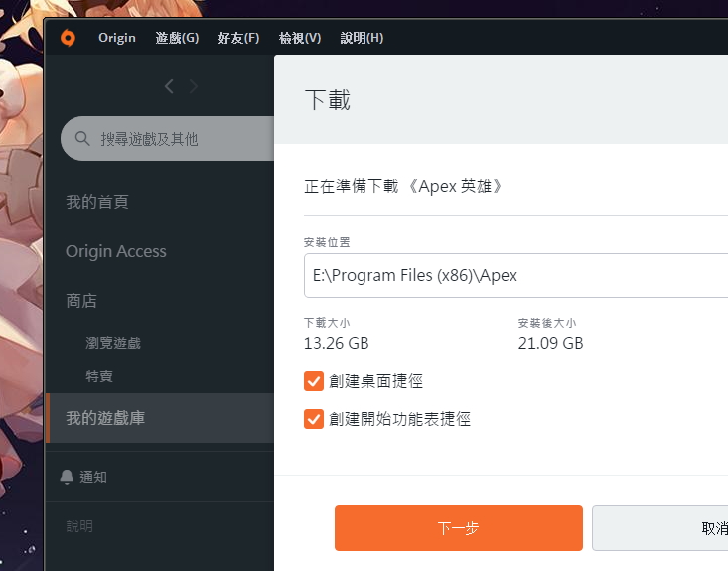Open 我的遊戲庫 in sidebar

coord(160,418)
